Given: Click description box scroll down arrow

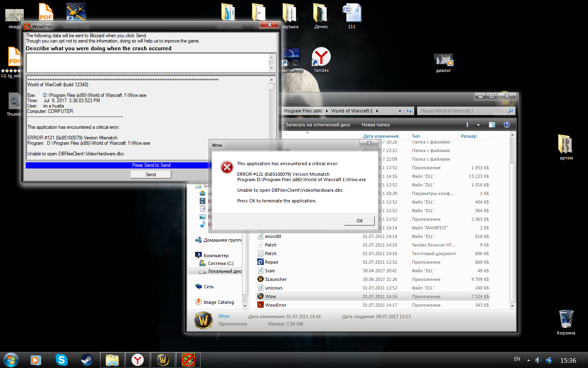Looking at the screenshot, I should coord(272,69).
